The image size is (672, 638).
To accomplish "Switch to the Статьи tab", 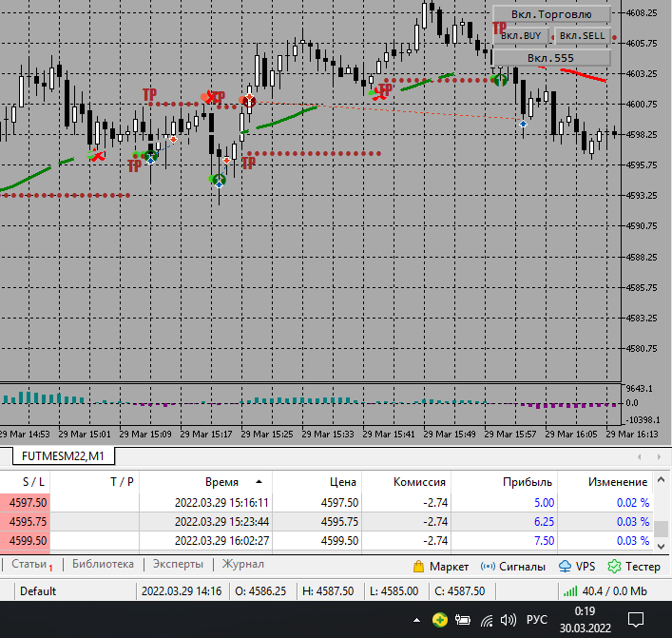I will point(29,564).
